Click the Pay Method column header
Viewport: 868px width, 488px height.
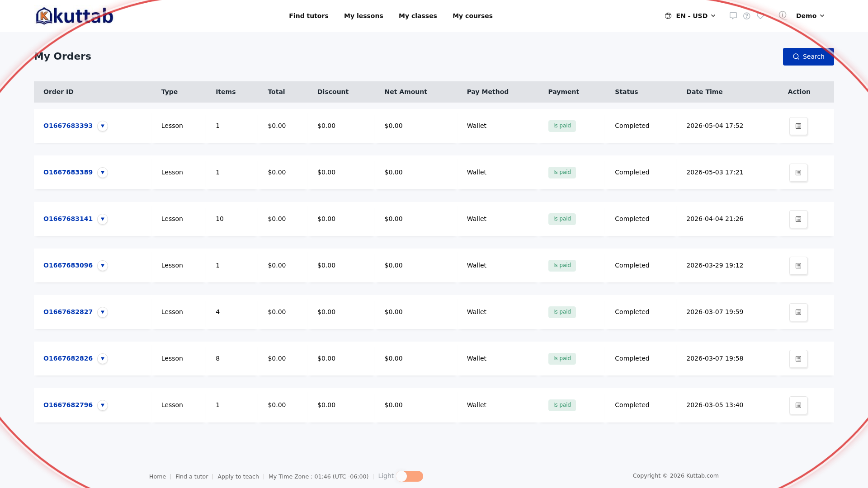pos(487,92)
